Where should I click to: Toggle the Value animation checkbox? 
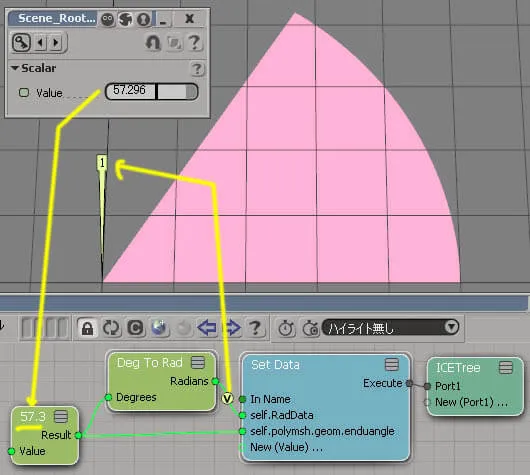pyautogui.click(x=24, y=92)
